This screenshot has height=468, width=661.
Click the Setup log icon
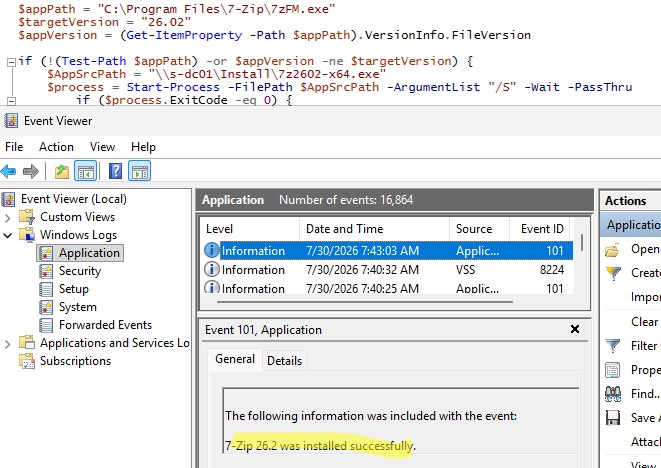(46, 289)
